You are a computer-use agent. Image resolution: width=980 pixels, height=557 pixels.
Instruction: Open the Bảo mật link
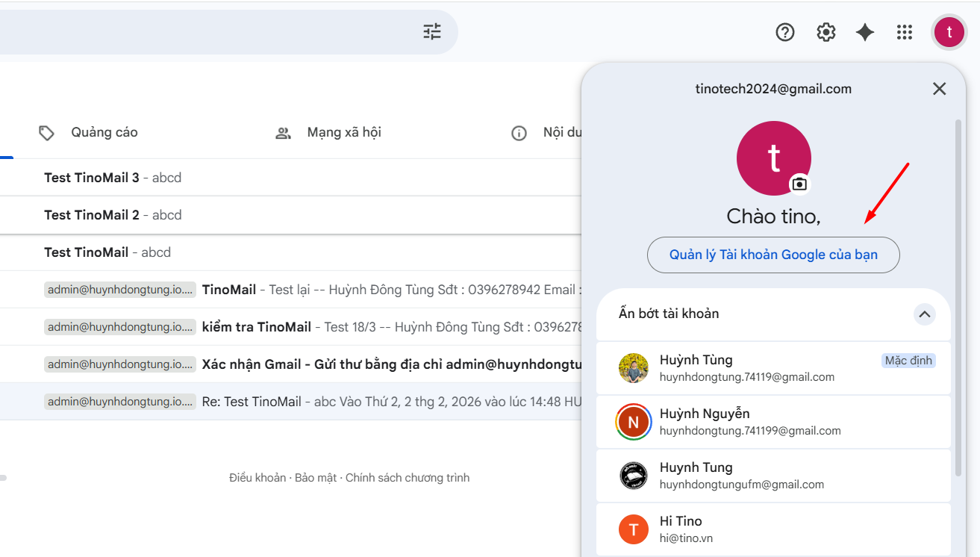point(316,478)
